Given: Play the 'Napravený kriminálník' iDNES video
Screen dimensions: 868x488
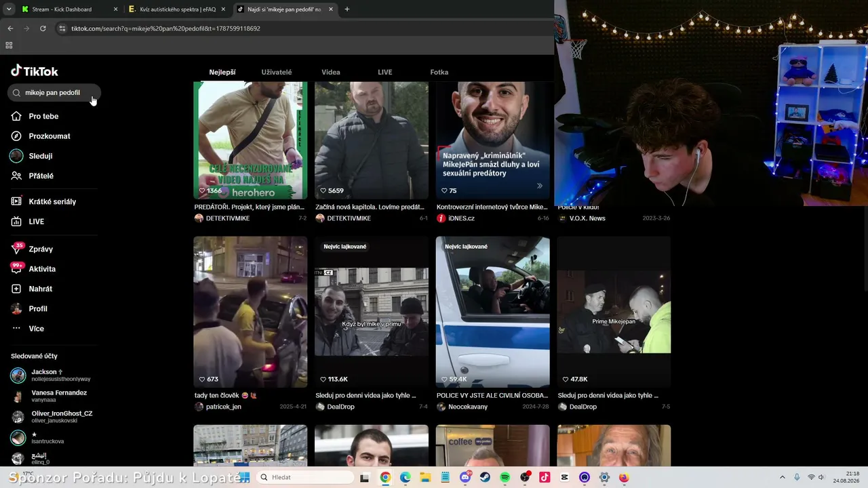Looking at the screenshot, I should click(x=492, y=140).
